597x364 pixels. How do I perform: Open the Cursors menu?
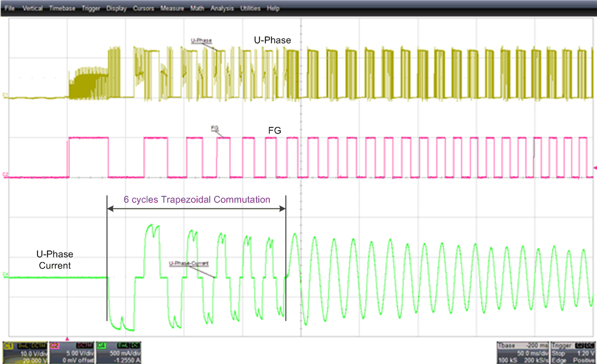pos(143,9)
